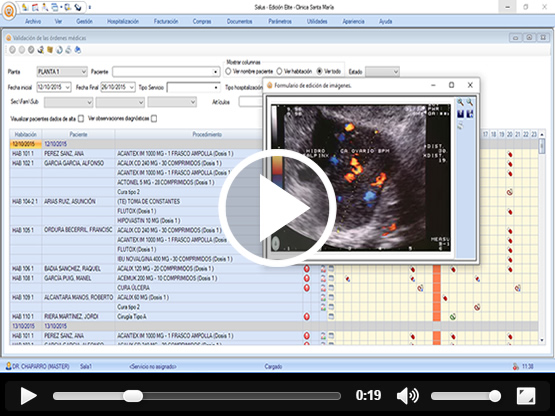Viewport: 555px width, 416px height.
Task: Open the Hospitalización menu
Action: point(123,21)
